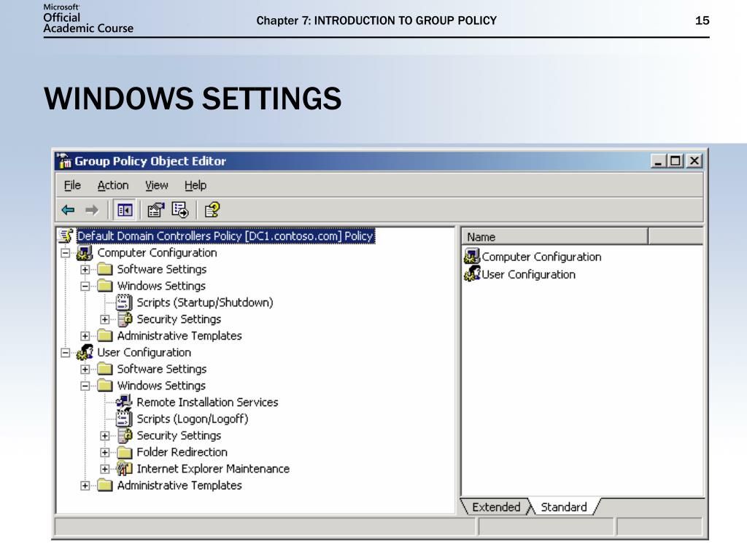Click Windows Settings folder icon under User Configuration
Screen dimensions: 747x560
pyautogui.click(x=105, y=386)
